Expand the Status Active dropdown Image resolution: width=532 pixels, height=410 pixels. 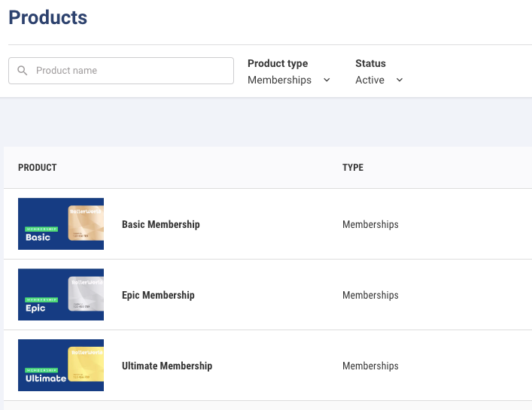coord(379,80)
